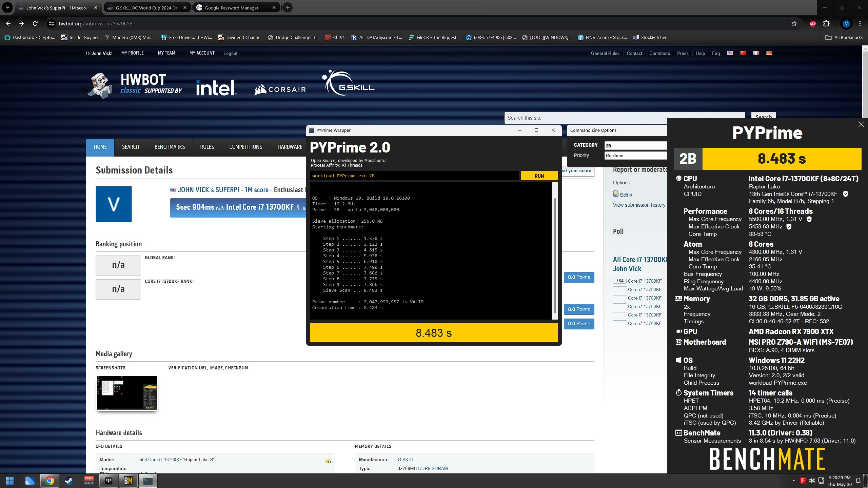Open the G.SKILL manufacturer link
The image size is (868, 488).
pyautogui.click(x=406, y=460)
